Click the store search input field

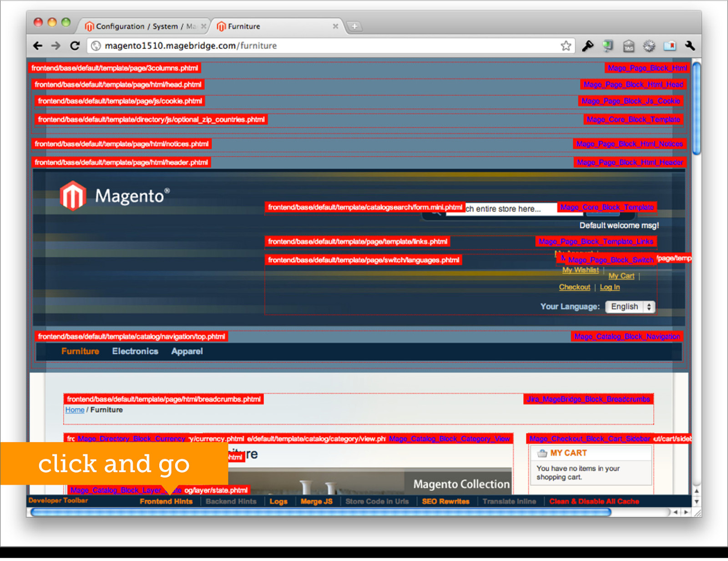(x=511, y=209)
